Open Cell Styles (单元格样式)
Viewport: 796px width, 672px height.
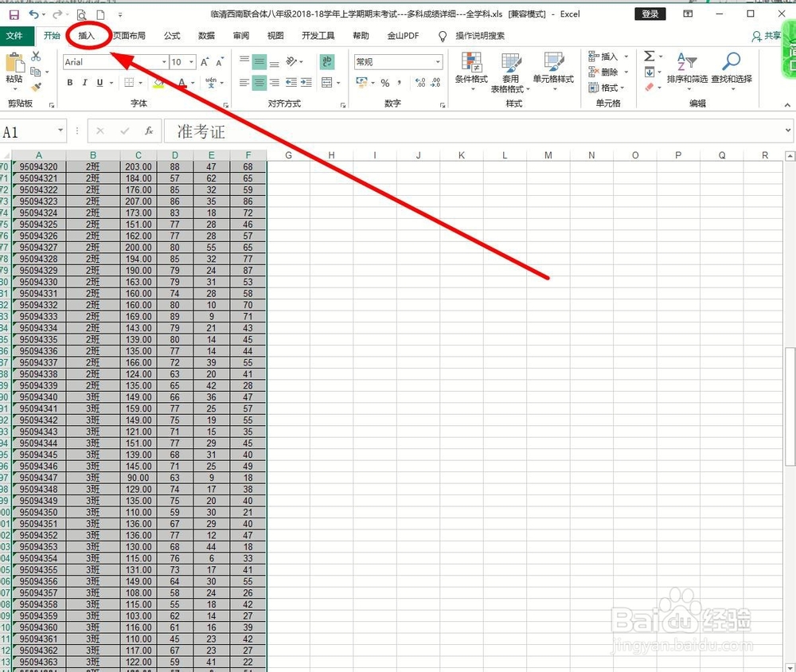[553, 71]
